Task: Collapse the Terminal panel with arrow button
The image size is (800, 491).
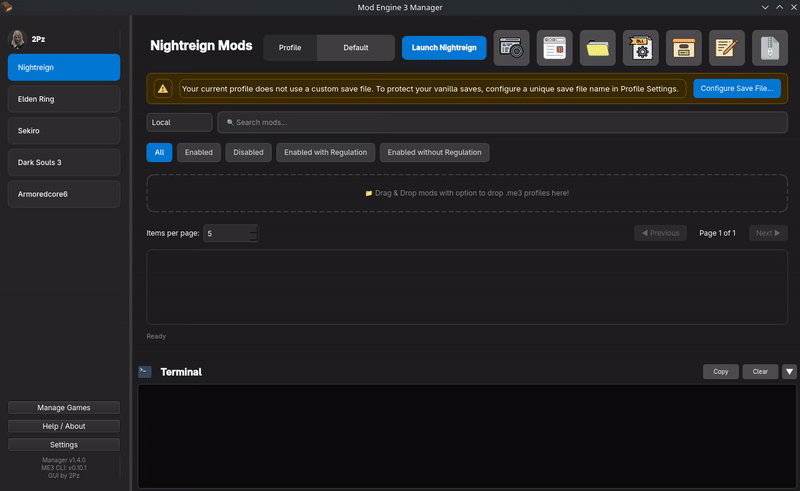Action: [x=789, y=371]
